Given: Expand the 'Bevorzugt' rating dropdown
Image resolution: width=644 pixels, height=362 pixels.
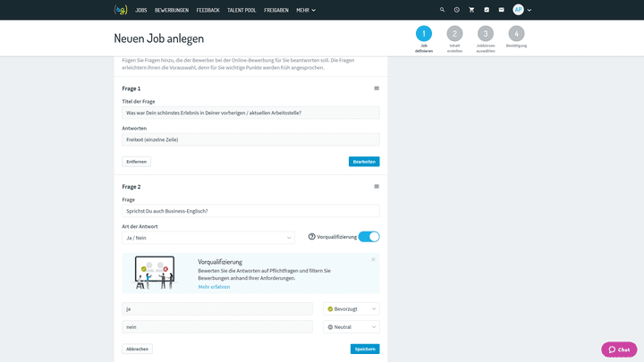Looking at the screenshot, I should (351, 309).
